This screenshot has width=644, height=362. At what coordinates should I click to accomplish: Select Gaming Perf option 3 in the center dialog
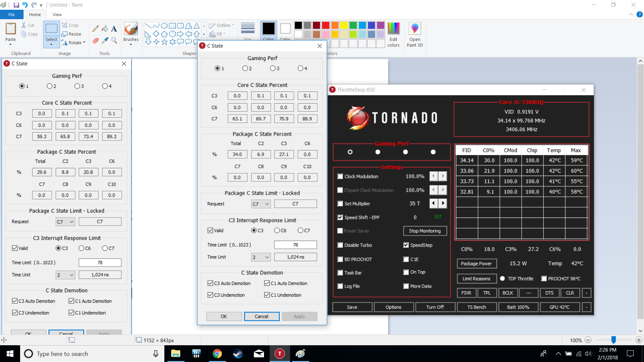pos(273,68)
